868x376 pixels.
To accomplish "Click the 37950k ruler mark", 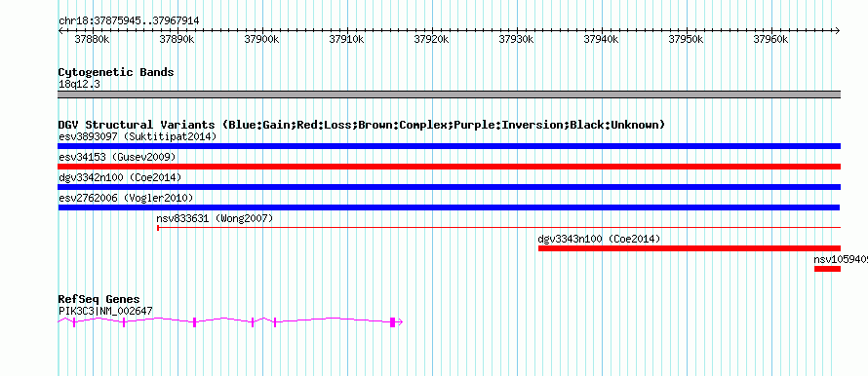I will 687,39.
